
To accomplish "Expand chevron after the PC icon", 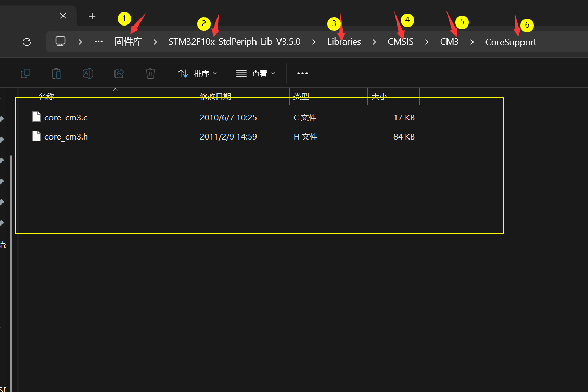I will (x=80, y=42).
